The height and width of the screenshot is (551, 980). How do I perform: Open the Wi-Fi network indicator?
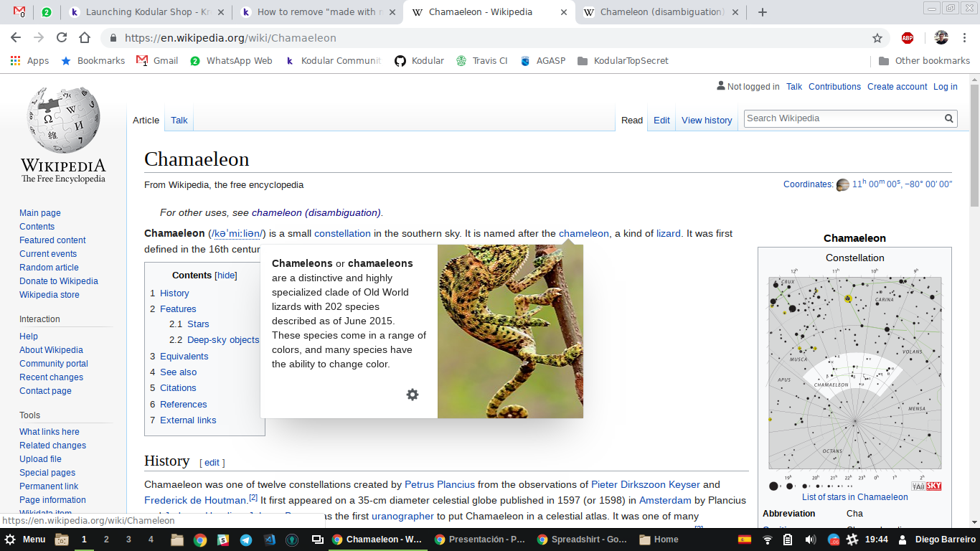pyautogui.click(x=767, y=540)
